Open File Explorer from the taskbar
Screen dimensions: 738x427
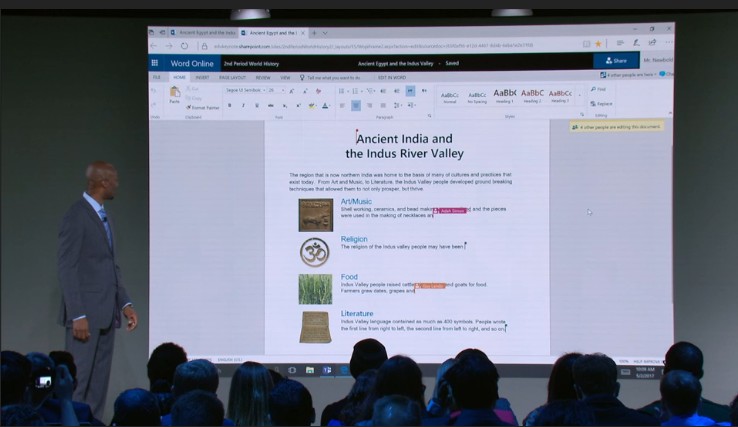pyautogui.click(x=309, y=370)
